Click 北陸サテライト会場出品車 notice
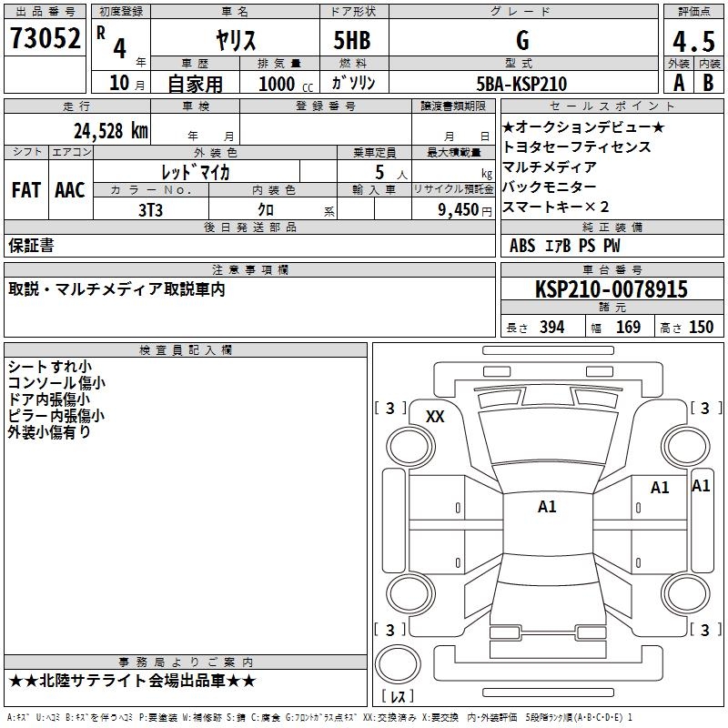Screen dimensions: 728x728 [132, 681]
